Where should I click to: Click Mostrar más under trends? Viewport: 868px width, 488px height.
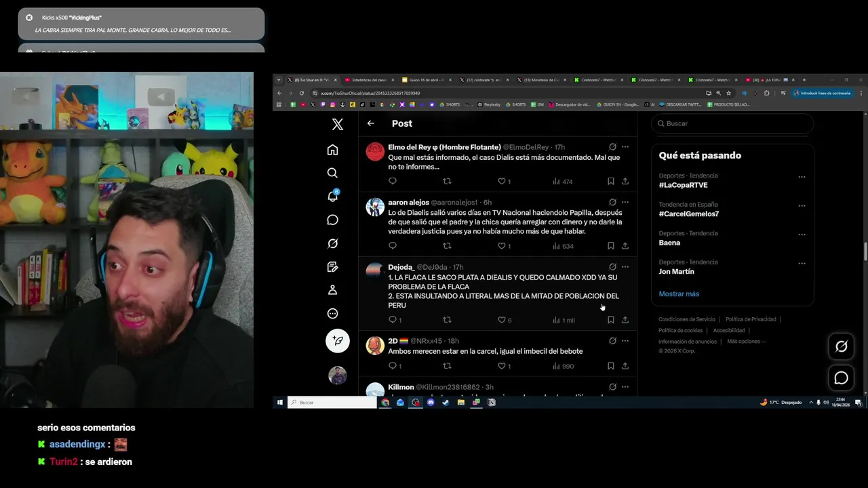tap(679, 293)
